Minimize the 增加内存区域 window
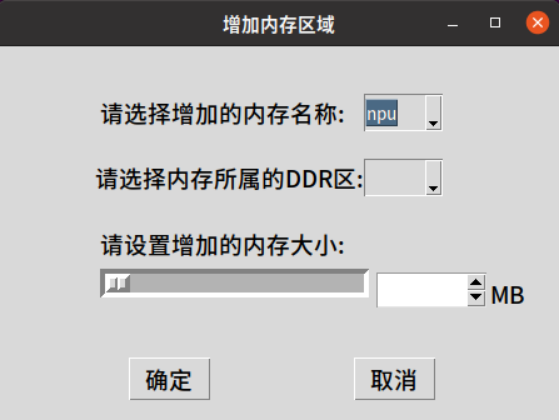Viewport: 559px width, 420px height. 452,24
